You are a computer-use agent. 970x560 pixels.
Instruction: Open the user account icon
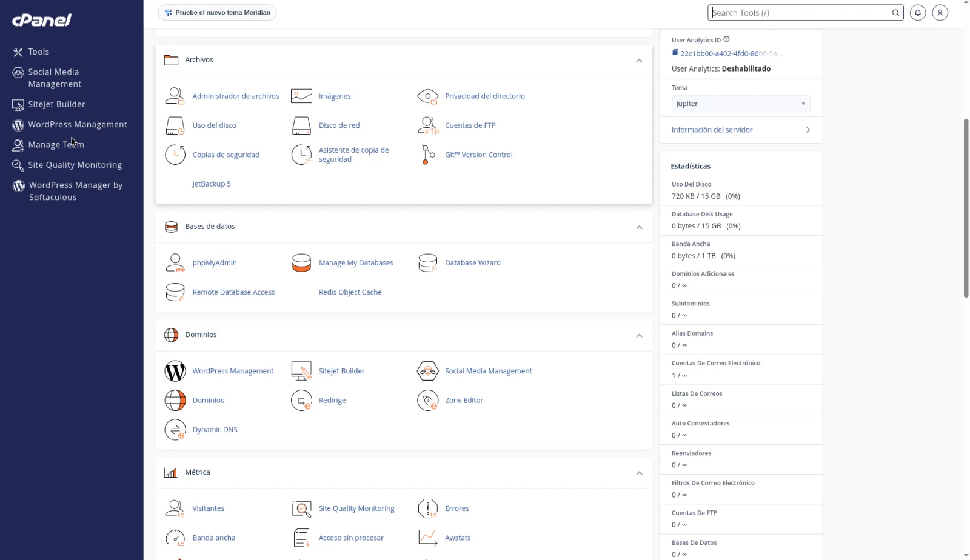tap(940, 13)
